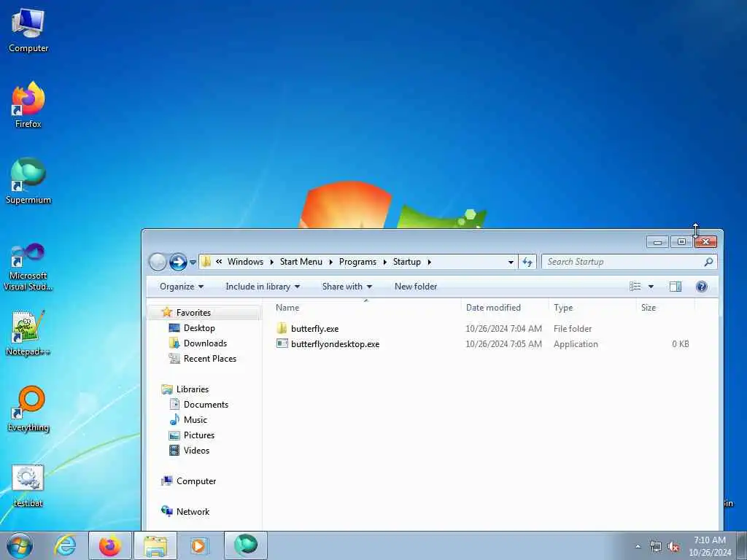
Task: Open Explorer help button
Action: (701, 286)
